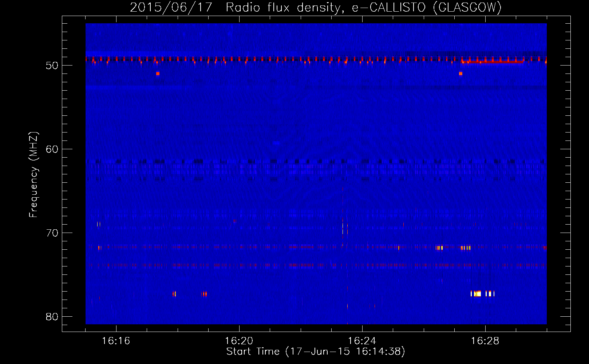Click the '70' frequency tick label
589x364 pixels.
(x=52, y=233)
